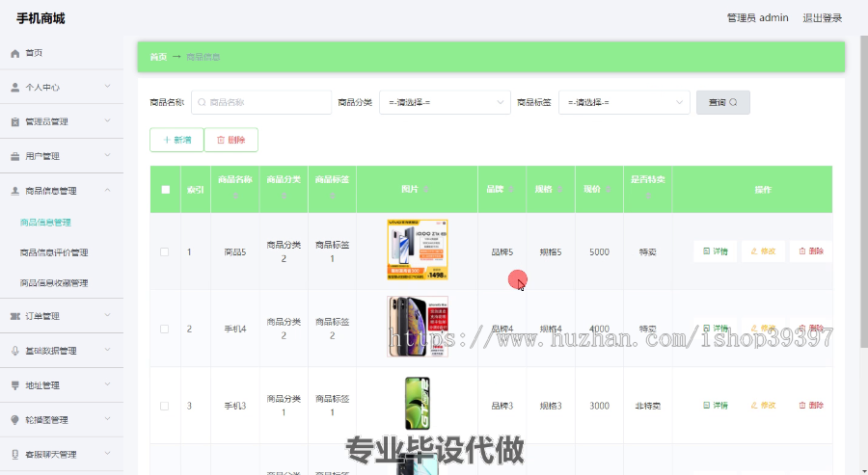868x475 pixels.
Task: Tick the checkbox for row 商品5
Action: coord(164,252)
